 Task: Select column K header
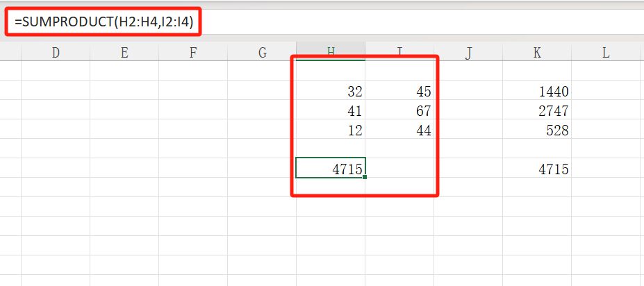(x=537, y=52)
